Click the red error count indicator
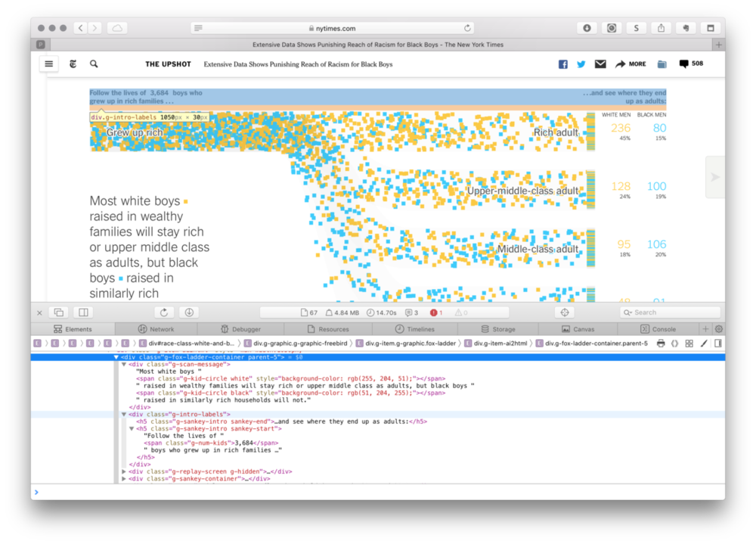Viewport: 756px width, 544px height. pos(436,312)
